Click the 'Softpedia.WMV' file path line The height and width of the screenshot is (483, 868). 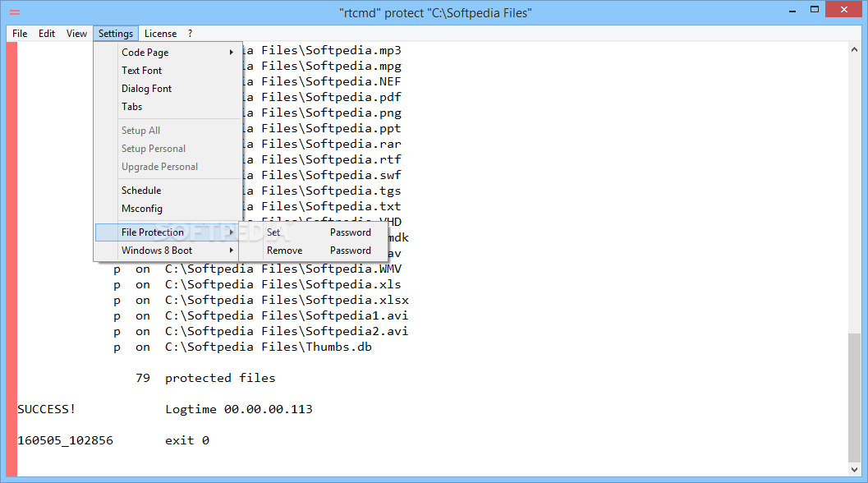point(283,269)
